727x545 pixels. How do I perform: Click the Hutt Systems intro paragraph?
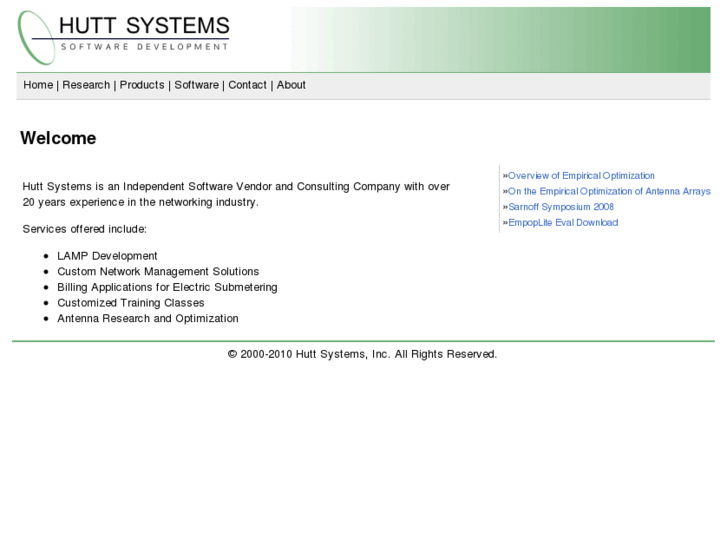[236, 194]
